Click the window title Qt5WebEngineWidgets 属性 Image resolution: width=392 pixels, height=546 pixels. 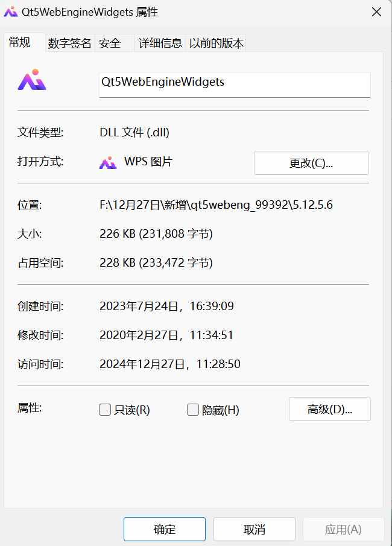point(90,12)
